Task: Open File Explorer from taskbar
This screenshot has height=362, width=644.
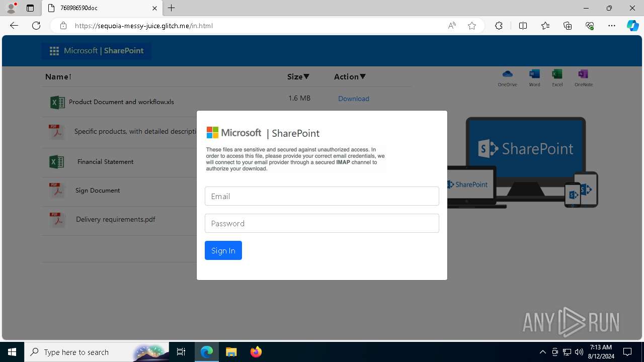Action: click(x=231, y=352)
